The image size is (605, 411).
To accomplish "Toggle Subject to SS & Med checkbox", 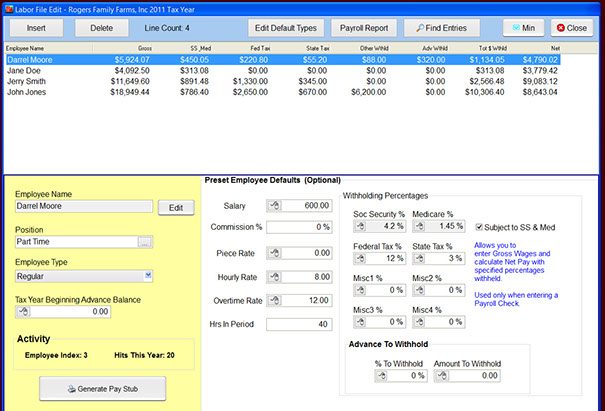I will pos(480,226).
